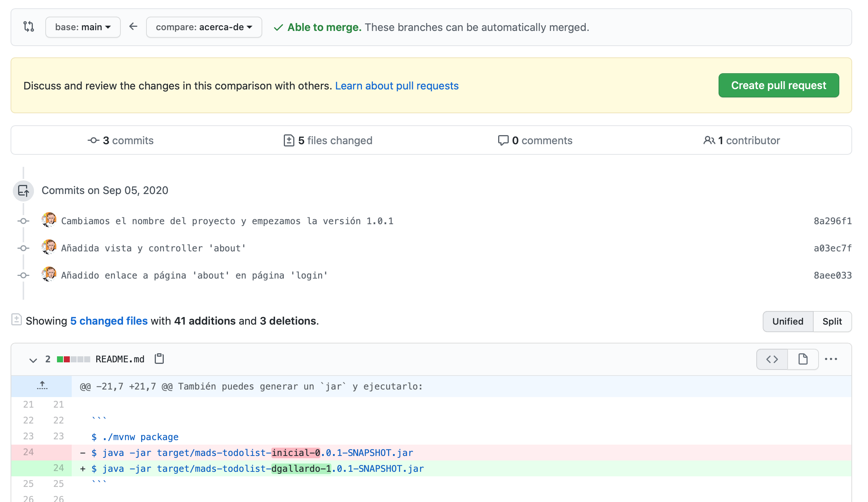Click the speech bubble icon beside 0 comments
The height and width of the screenshot is (502, 868).
pos(503,140)
